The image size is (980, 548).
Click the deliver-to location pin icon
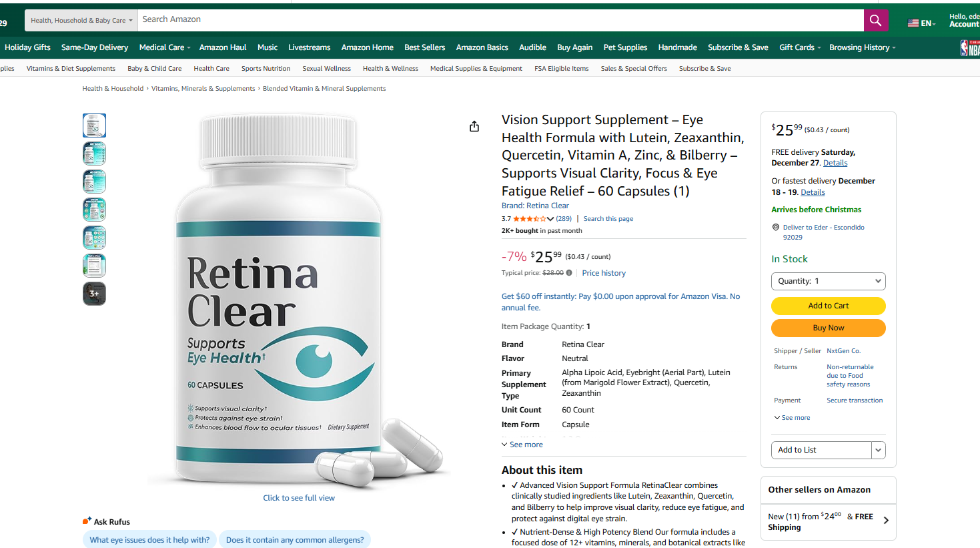(x=776, y=227)
